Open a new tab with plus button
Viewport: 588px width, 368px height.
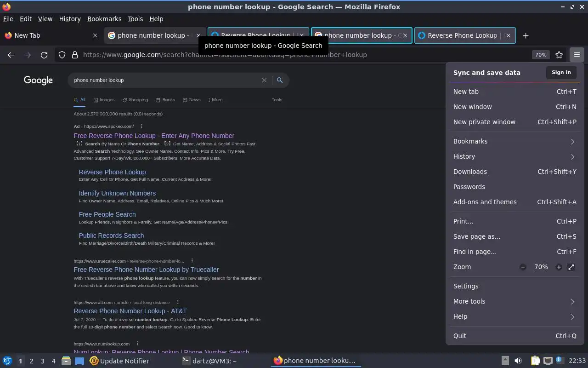click(x=526, y=35)
